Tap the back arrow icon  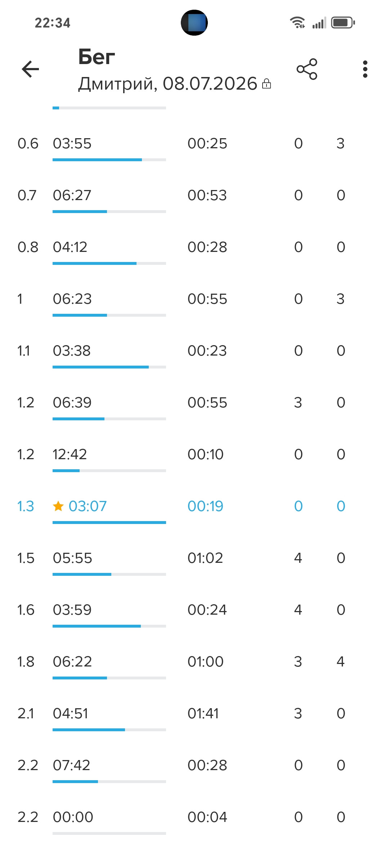(30, 69)
